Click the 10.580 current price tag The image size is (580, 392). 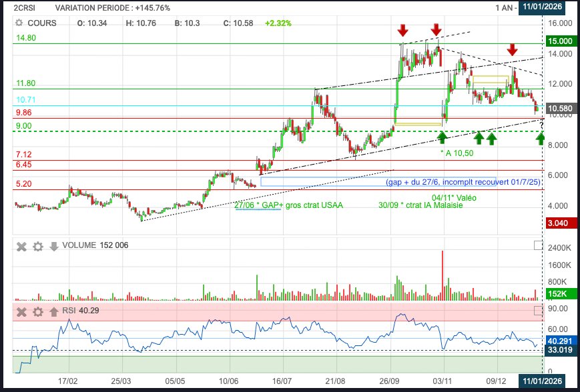[560, 109]
